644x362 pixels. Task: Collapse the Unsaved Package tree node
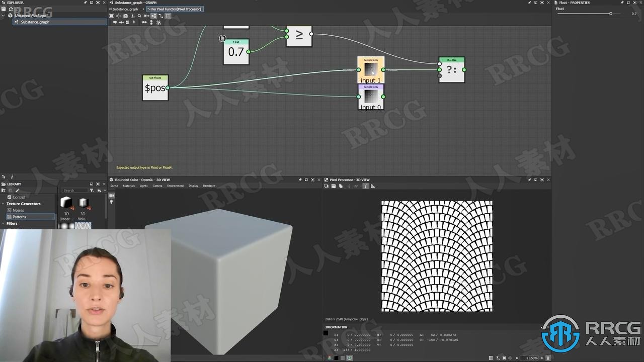point(3,16)
